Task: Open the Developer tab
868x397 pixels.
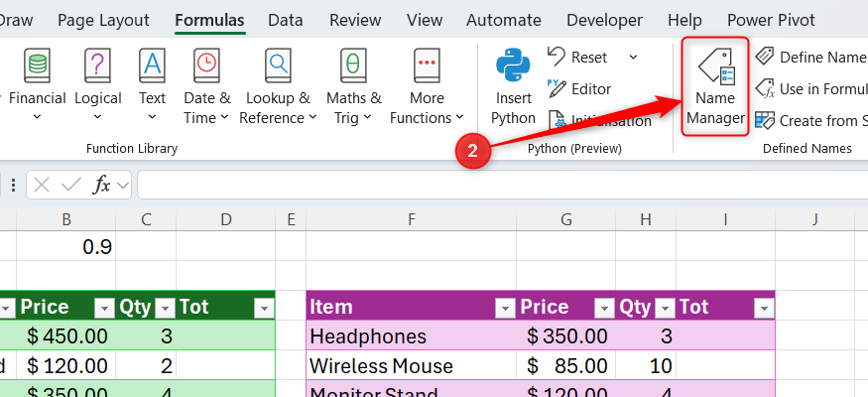Action: click(x=604, y=21)
